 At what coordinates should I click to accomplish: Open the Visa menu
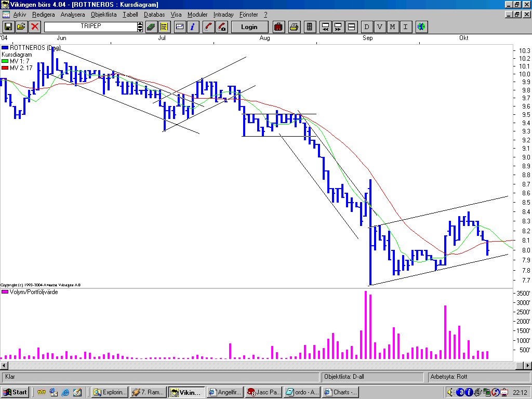coord(176,15)
